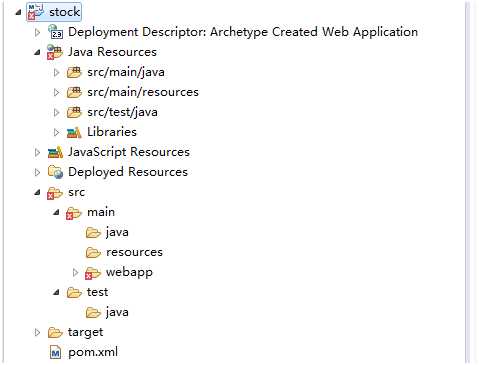
Task: Collapse the Java Resources node
Action: [37, 52]
